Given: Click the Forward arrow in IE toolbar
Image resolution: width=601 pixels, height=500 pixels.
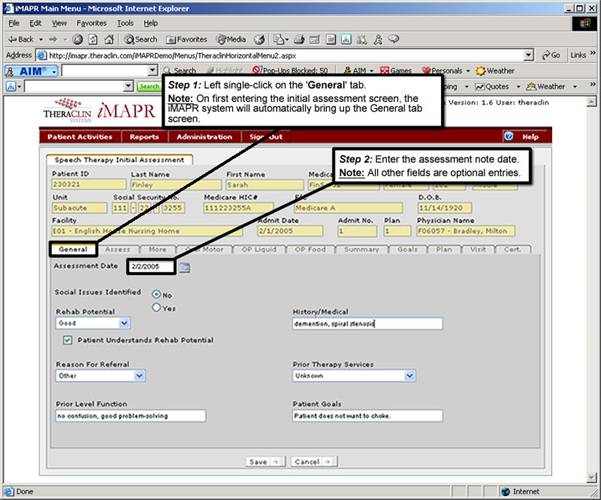Looking at the screenshot, I should pyautogui.click(x=53, y=39).
